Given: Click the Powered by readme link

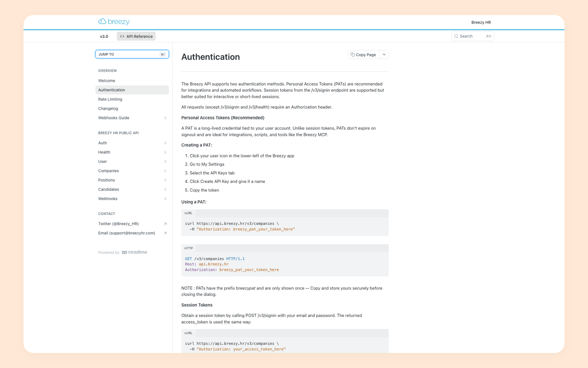Looking at the screenshot, I should pos(123,252).
